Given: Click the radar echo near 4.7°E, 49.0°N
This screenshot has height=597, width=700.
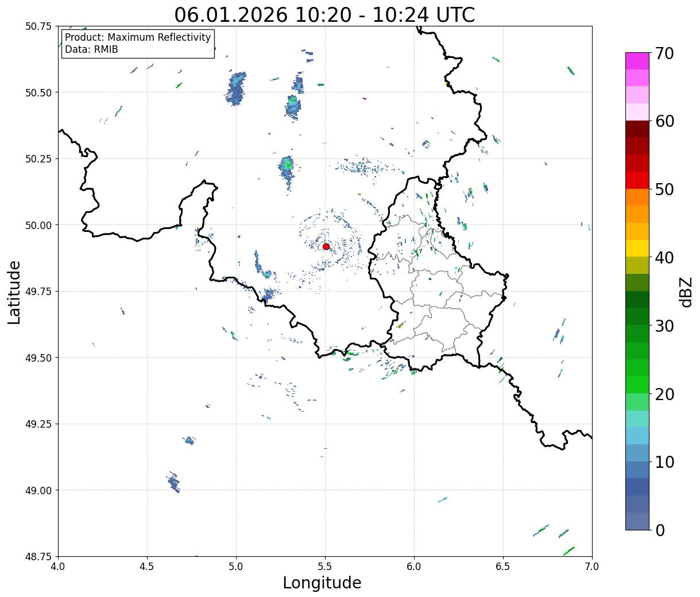Looking at the screenshot, I should coord(174,482).
